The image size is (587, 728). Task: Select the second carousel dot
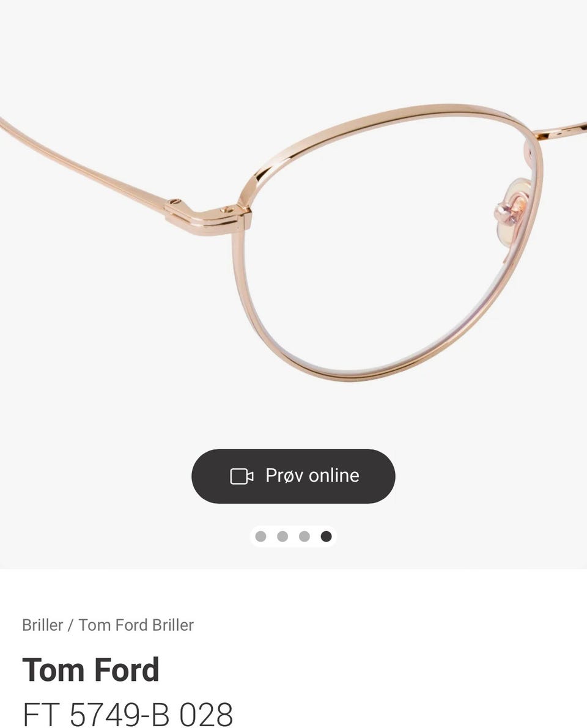pyautogui.click(x=282, y=536)
